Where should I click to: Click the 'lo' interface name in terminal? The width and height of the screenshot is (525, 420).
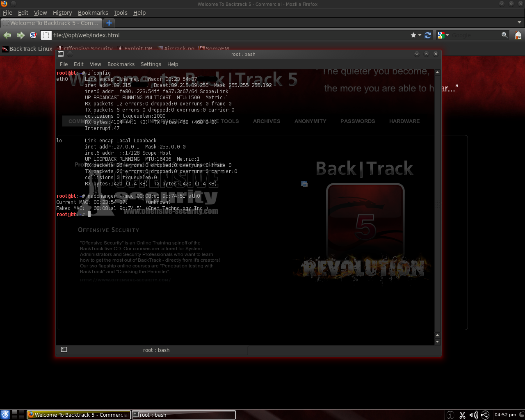(59, 141)
